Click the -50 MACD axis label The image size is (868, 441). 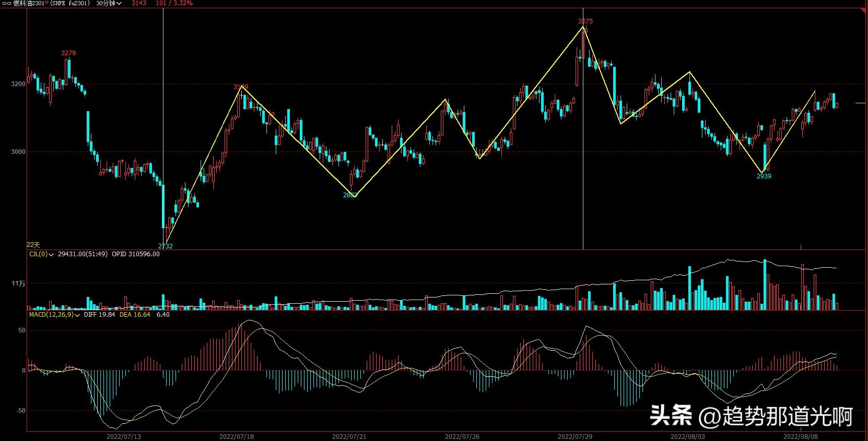(20, 411)
